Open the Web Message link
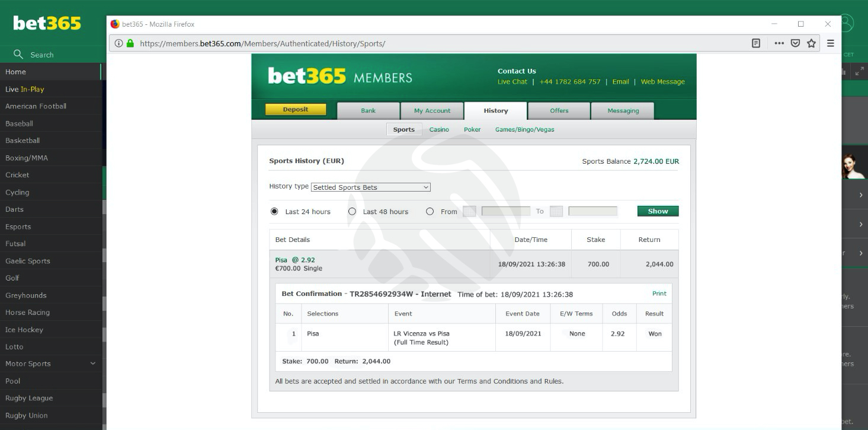This screenshot has width=868, height=430. tap(662, 82)
